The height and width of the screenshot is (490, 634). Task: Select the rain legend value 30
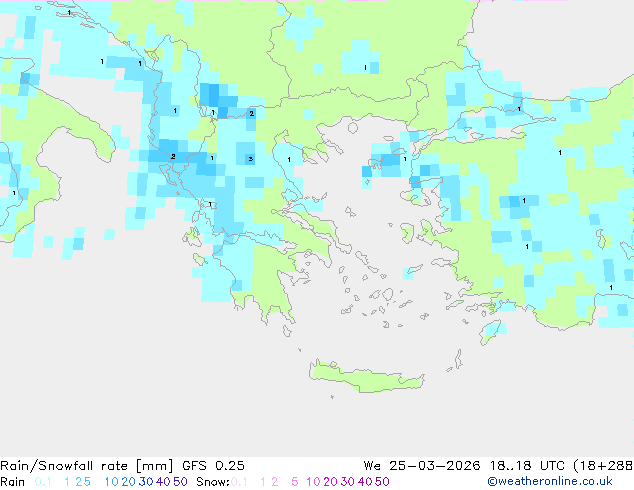[146, 482]
